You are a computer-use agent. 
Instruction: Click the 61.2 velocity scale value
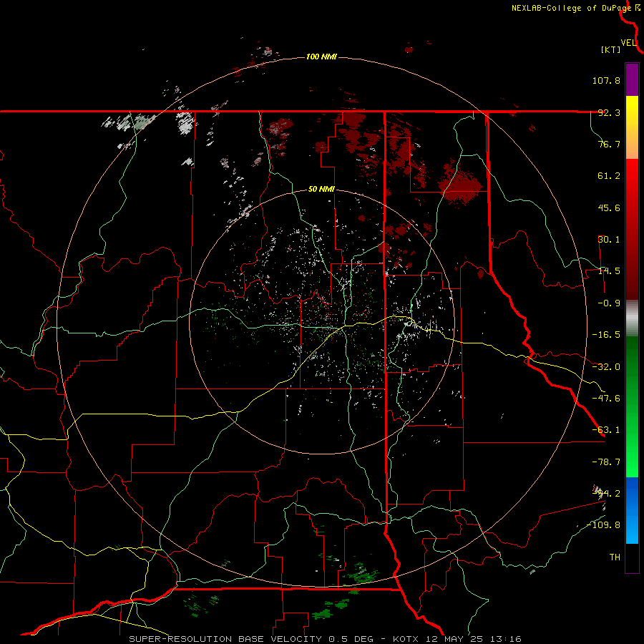pos(609,176)
